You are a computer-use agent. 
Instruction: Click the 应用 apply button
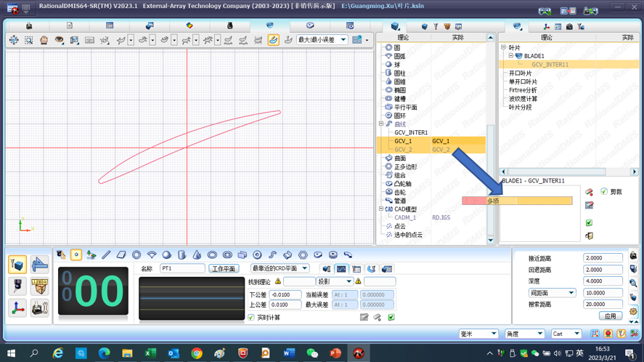pos(610,316)
